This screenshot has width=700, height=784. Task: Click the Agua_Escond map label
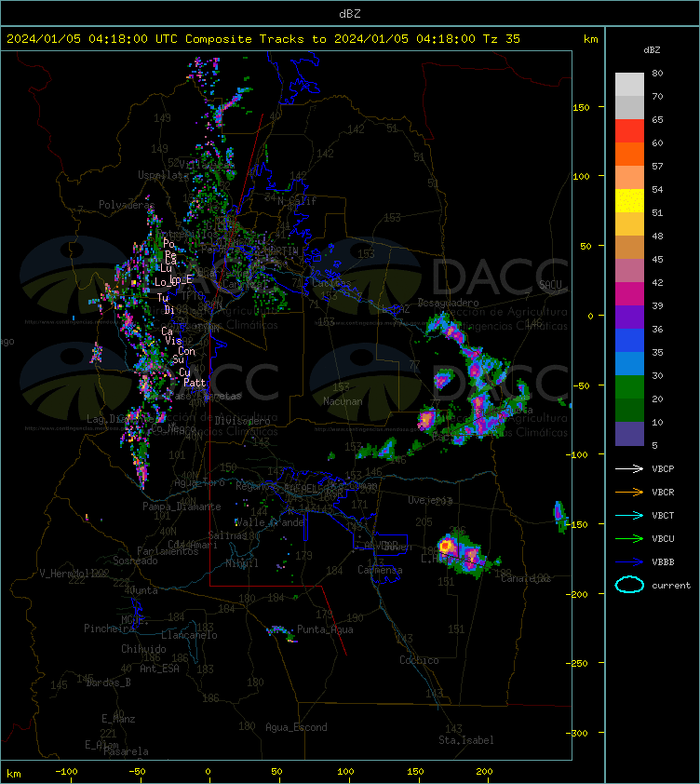coord(296,727)
